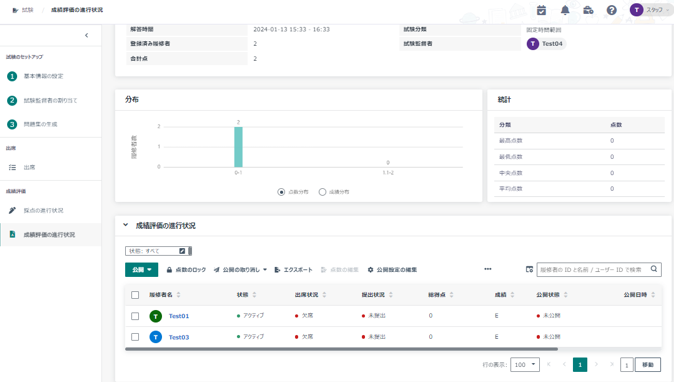Toggle the select-all checkbox in table header
Viewport: 674px width, 382px height.
coord(135,295)
